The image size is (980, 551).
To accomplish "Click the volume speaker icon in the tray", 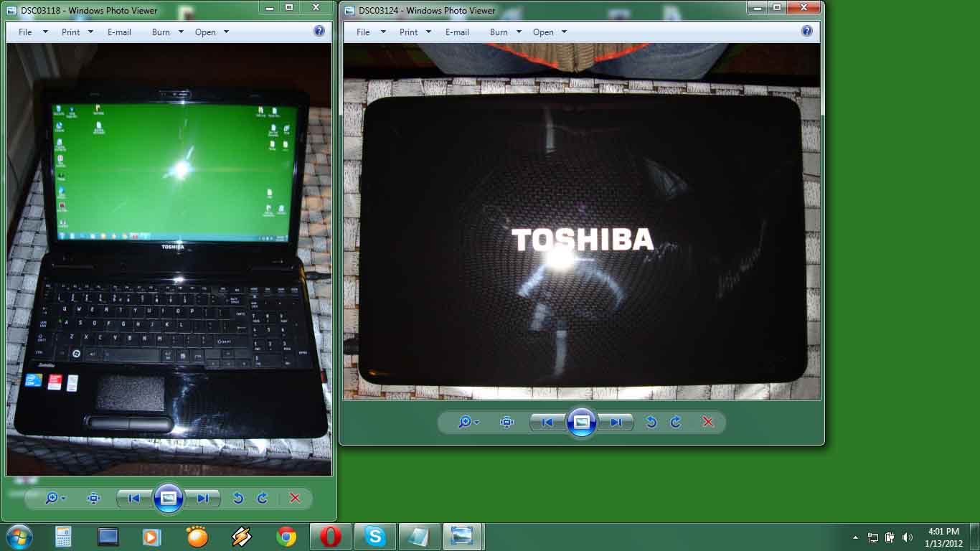I will (908, 537).
